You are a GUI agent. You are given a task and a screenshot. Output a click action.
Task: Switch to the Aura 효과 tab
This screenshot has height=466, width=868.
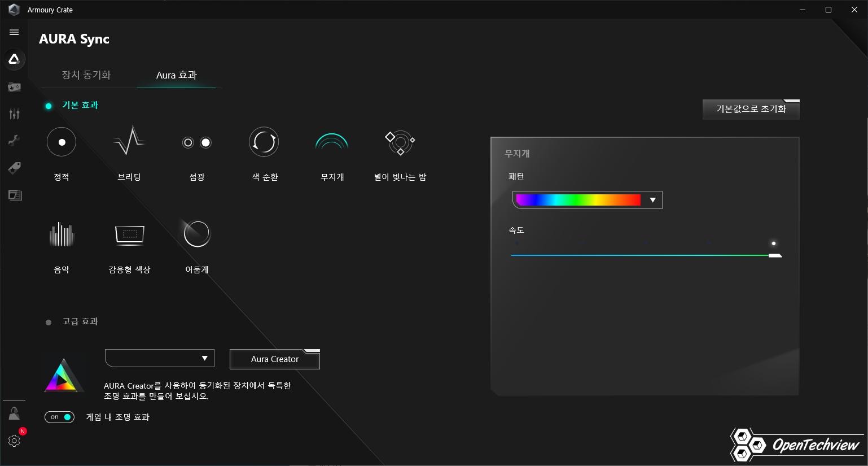177,75
